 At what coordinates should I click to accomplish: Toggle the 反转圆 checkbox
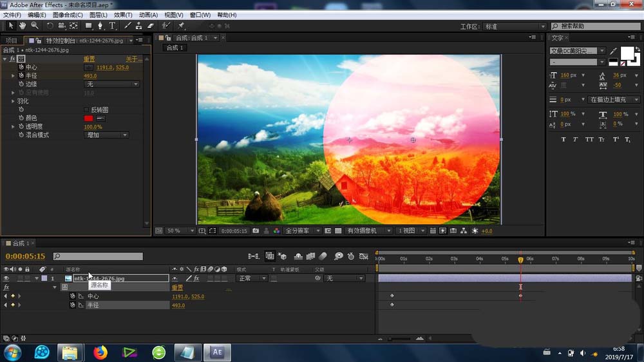(x=86, y=110)
